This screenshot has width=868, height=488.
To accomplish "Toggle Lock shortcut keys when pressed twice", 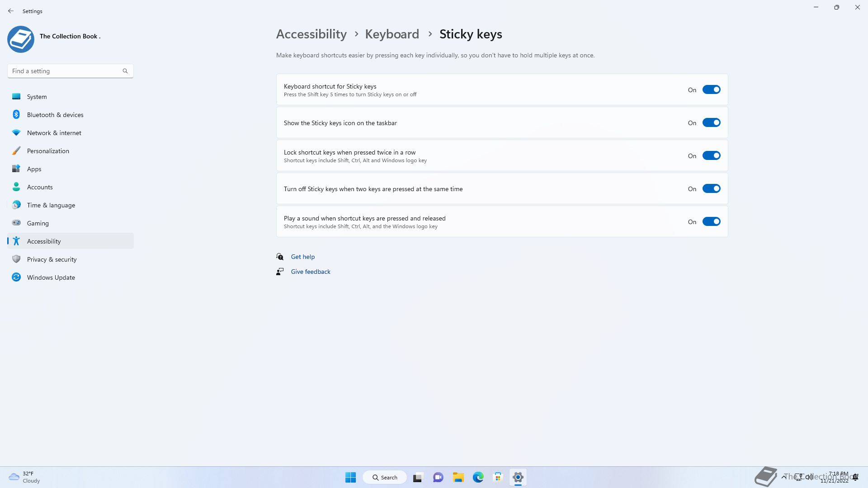I will click(711, 156).
